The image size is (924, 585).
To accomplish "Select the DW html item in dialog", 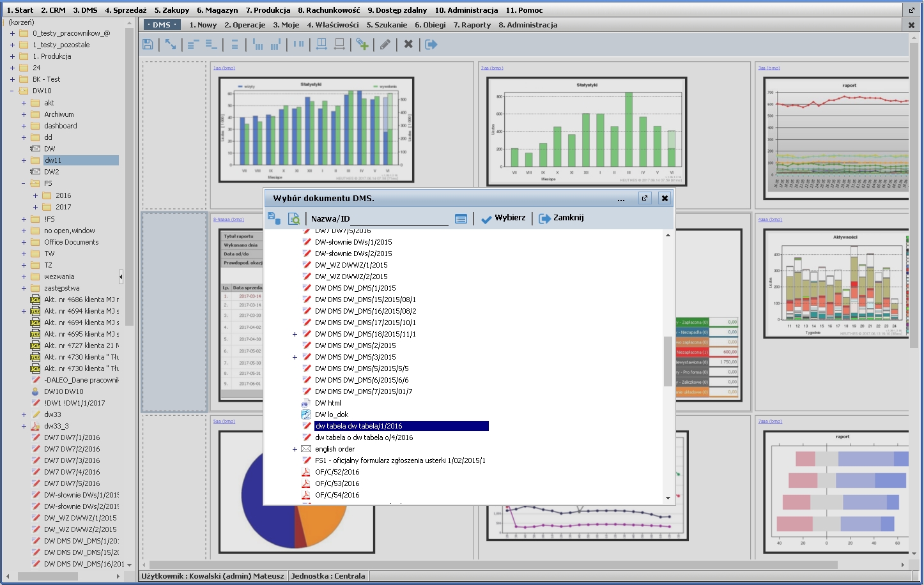I will click(x=328, y=403).
